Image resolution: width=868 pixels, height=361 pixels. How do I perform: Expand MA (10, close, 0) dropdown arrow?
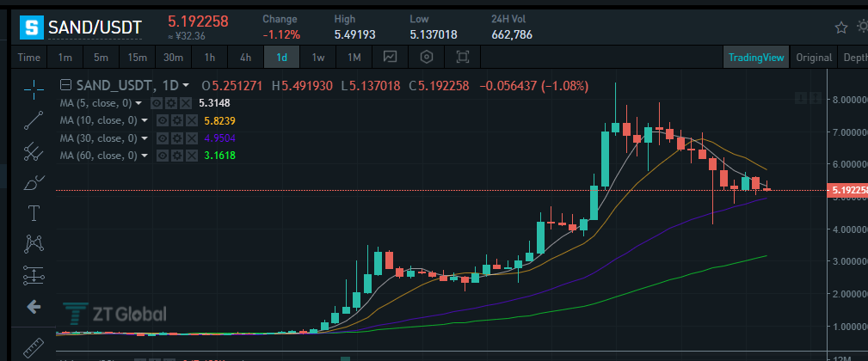(145, 120)
